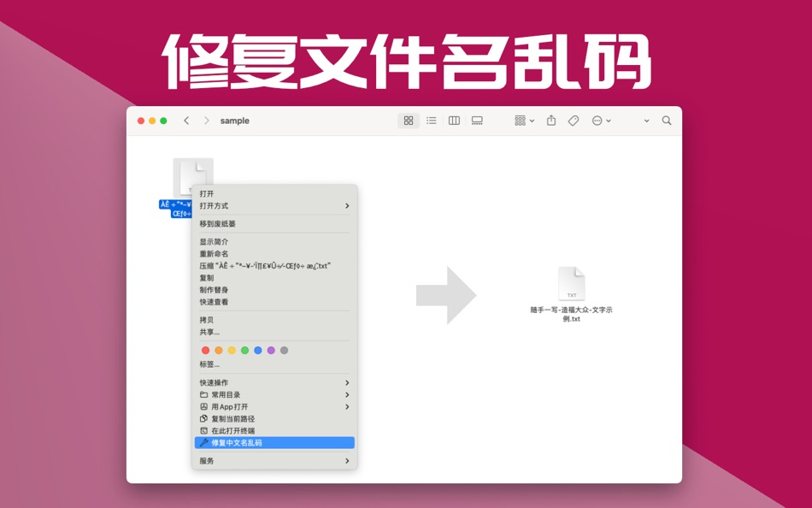
Task: Apply the gray tag color
Action: (x=284, y=351)
